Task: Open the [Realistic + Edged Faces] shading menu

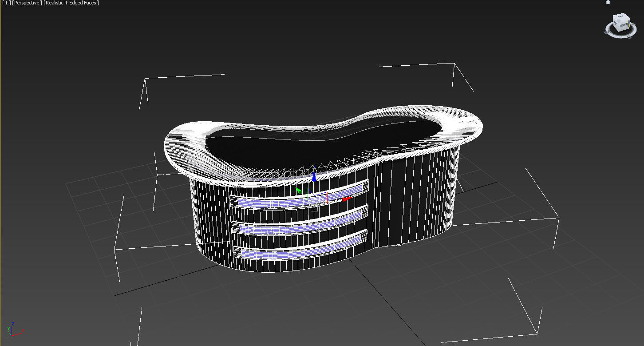Action: 71,3
